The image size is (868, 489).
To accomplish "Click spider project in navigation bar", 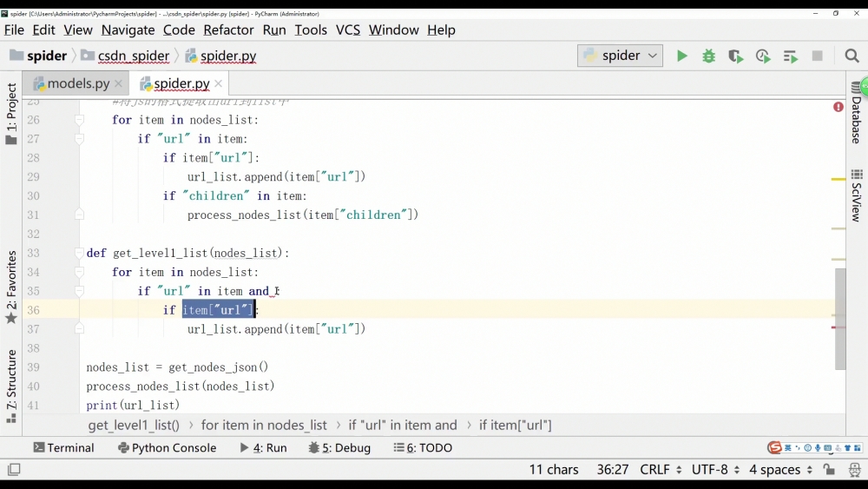I will (x=39, y=56).
